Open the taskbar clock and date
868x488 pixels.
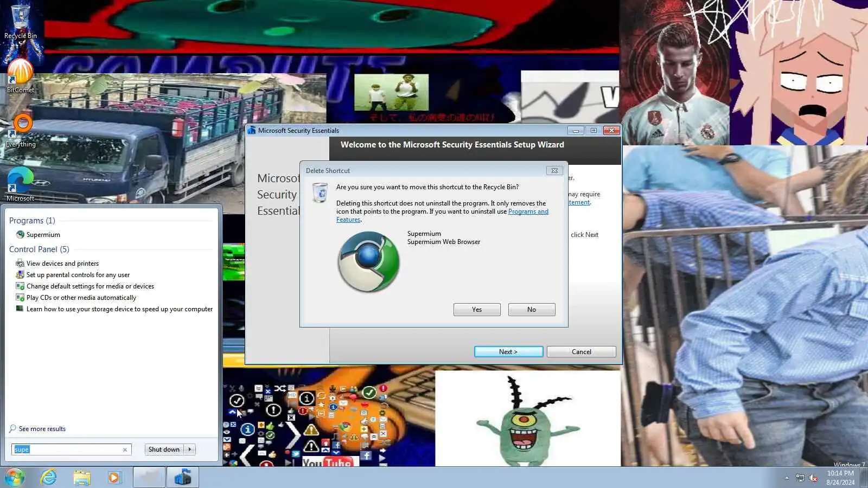click(840, 478)
